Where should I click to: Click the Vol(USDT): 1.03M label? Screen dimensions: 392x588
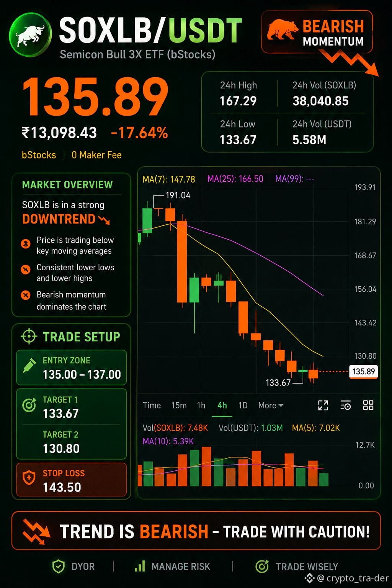[x=251, y=428]
